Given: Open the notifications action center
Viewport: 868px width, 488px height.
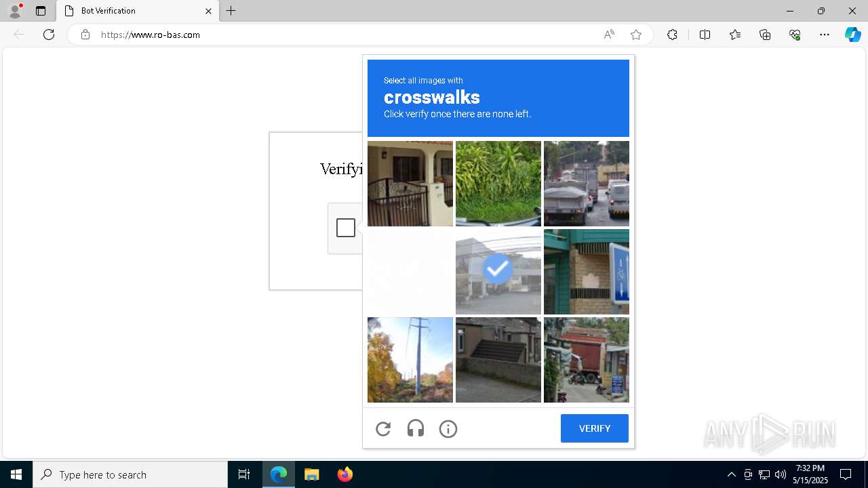Looking at the screenshot, I should coord(846,474).
